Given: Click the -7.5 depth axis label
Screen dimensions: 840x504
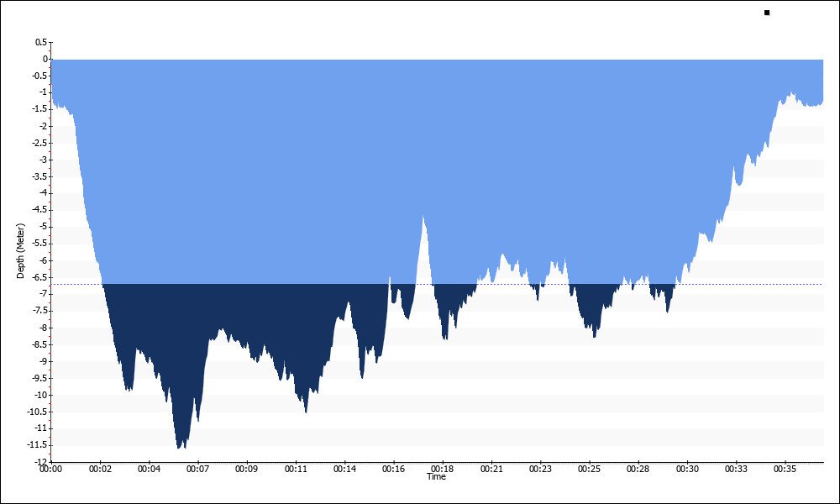Looking at the screenshot, I should (x=40, y=311).
